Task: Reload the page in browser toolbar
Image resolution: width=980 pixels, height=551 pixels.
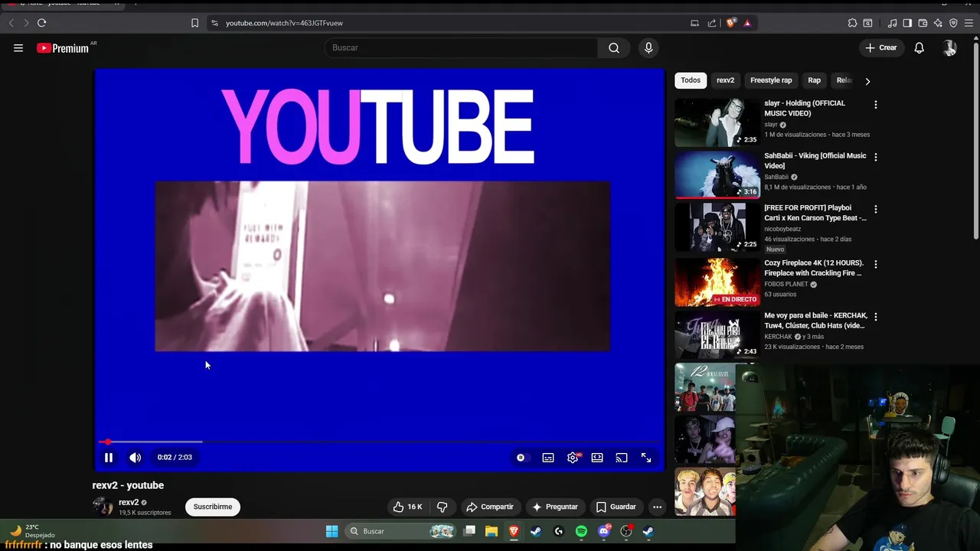Action: coord(41,23)
